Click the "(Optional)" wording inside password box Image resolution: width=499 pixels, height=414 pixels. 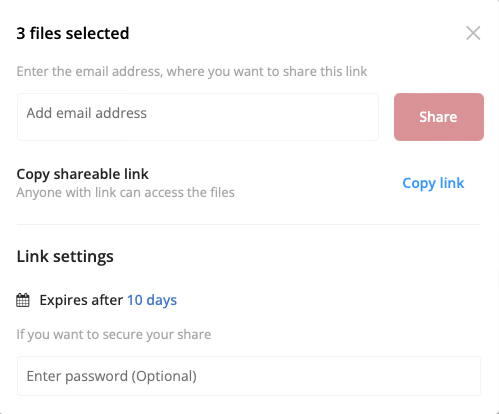pyautogui.click(x=164, y=376)
